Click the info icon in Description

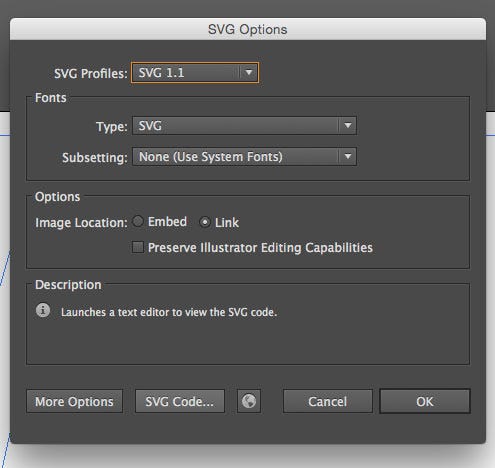43,310
